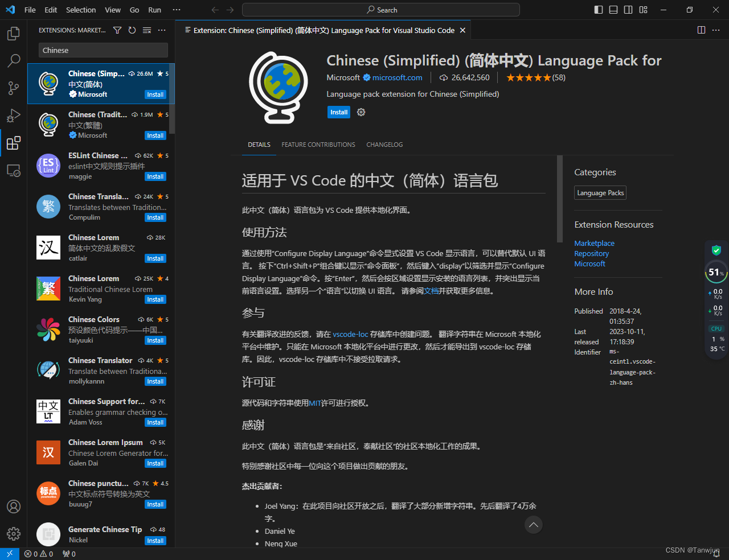The width and height of the screenshot is (729, 560).
Task: Open the vscode-loc repository link
Action: pyautogui.click(x=350, y=334)
